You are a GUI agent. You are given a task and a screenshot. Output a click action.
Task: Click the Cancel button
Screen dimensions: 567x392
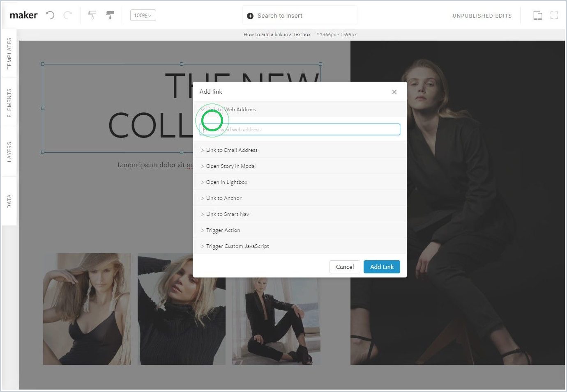coord(345,267)
